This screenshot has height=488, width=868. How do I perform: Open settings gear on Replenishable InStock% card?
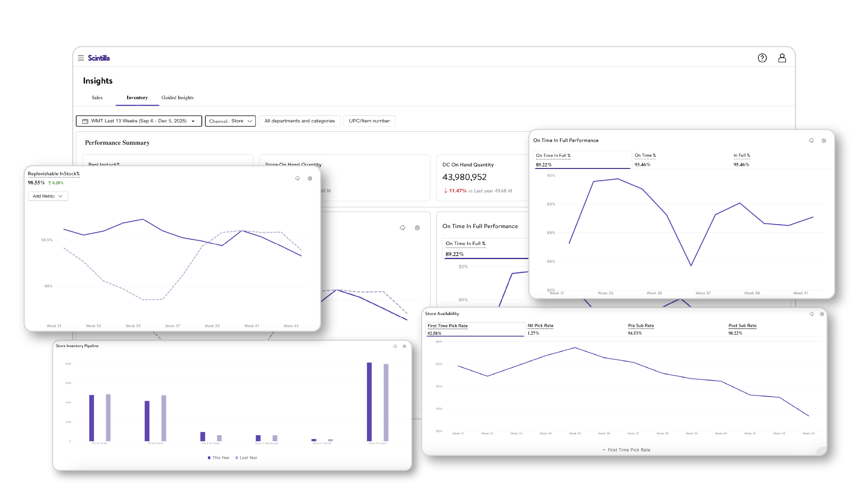point(310,178)
